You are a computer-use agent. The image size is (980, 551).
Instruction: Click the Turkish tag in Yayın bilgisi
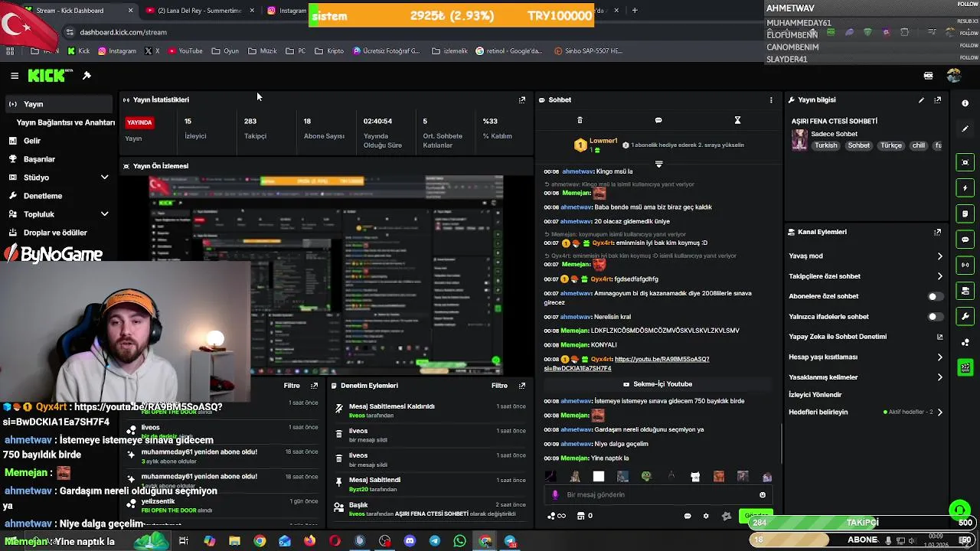pos(826,145)
